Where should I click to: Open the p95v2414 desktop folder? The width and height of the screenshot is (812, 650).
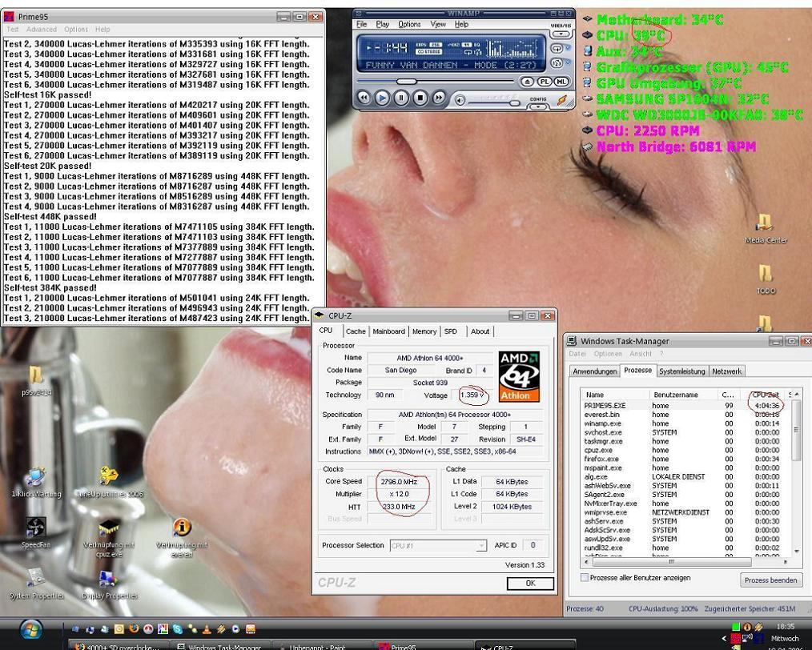click(x=36, y=381)
